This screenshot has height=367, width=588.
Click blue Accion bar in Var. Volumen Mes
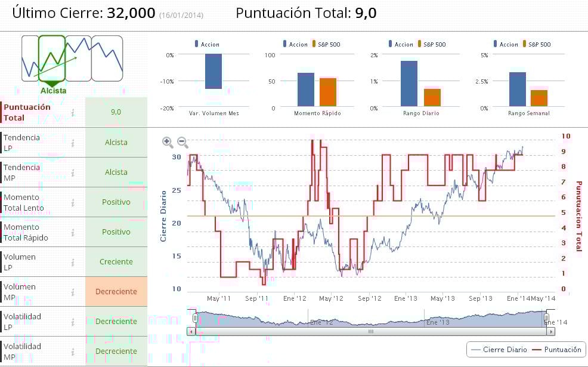coord(213,71)
